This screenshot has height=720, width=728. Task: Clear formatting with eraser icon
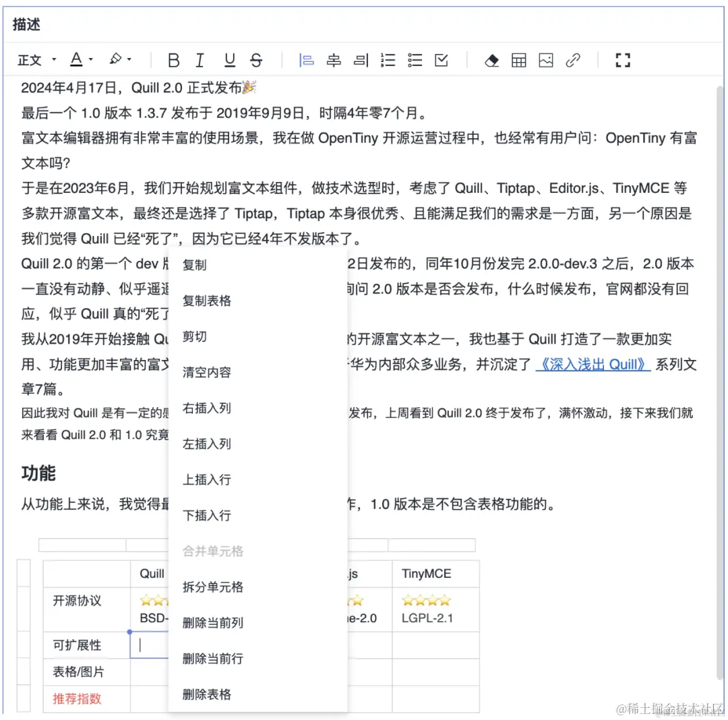(x=491, y=61)
